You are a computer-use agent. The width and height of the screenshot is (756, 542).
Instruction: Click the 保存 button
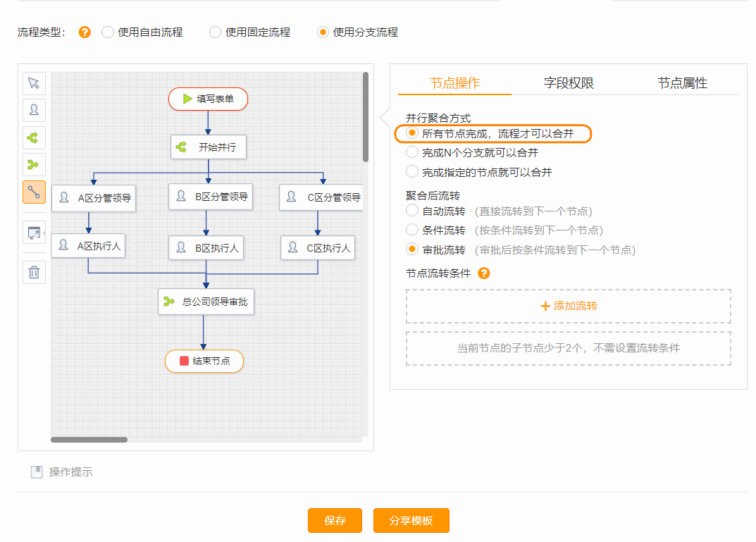(335, 520)
